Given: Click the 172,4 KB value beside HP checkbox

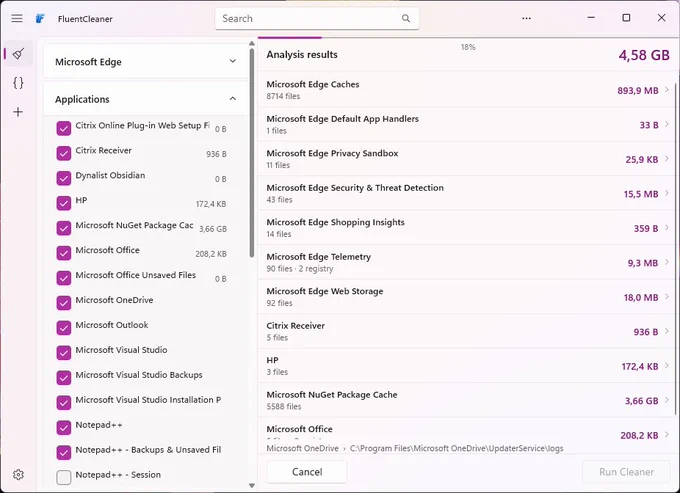Looking at the screenshot, I should pyautogui.click(x=211, y=204).
